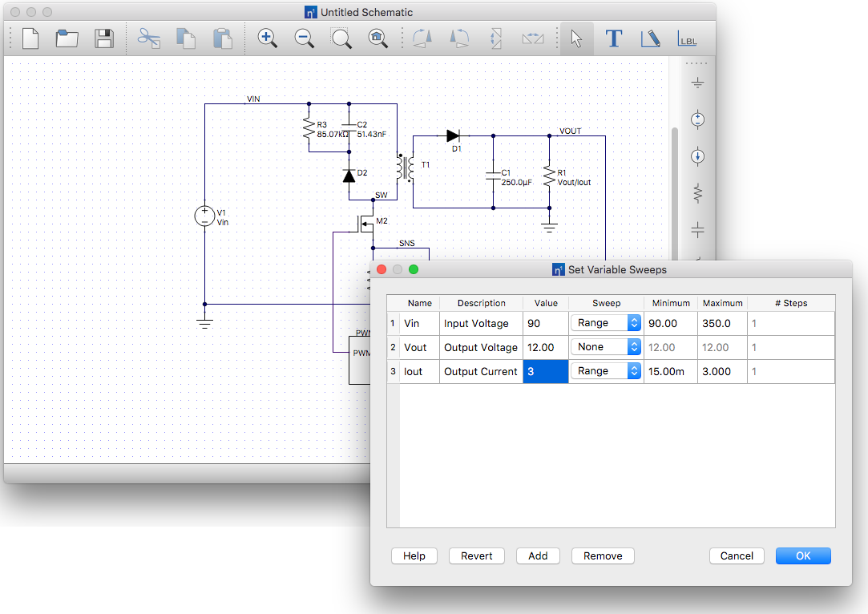Remove the selected sweep variable
Image resolution: width=868 pixels, height=614 pixels.
(603, 555)
